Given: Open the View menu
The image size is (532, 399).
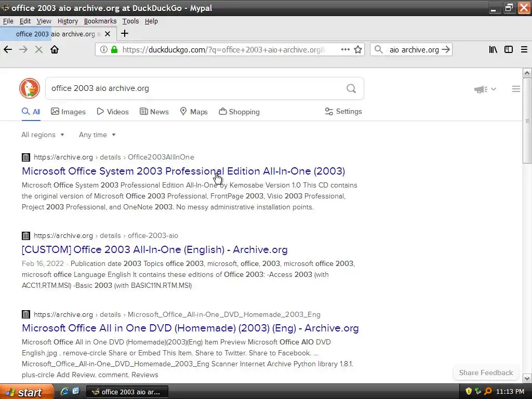Looking at the screenshot, I should pyautogui.click(x=44, y=21).
